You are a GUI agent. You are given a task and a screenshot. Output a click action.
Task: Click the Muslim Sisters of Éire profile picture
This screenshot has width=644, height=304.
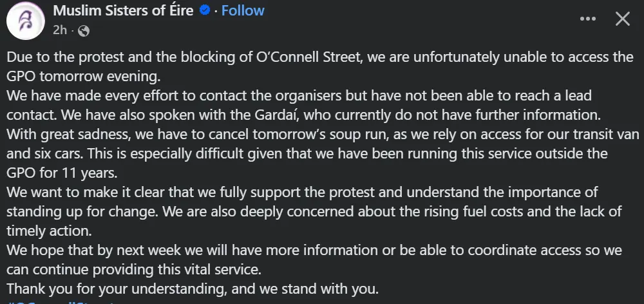pyautogui.click(x=25, y=20)
